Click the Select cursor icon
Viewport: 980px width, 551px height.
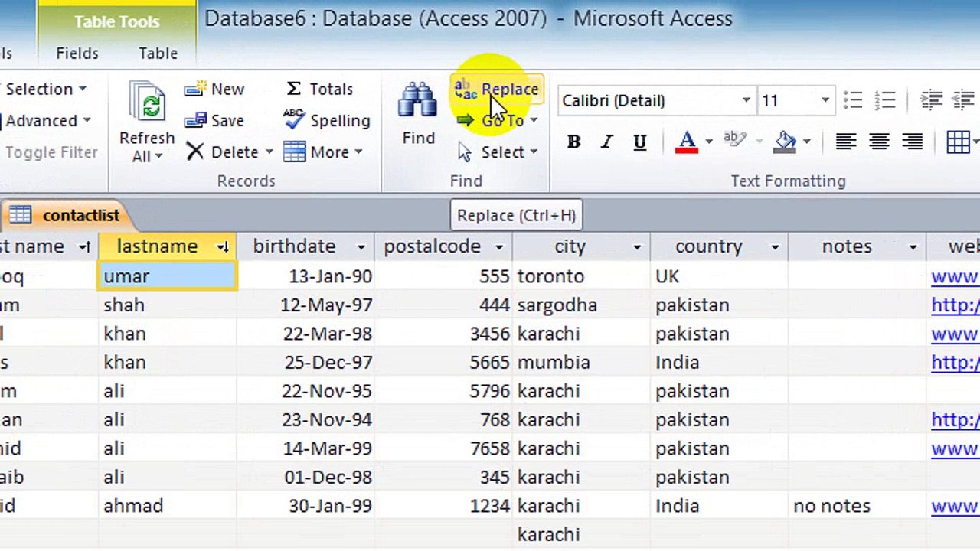point(465,152)
